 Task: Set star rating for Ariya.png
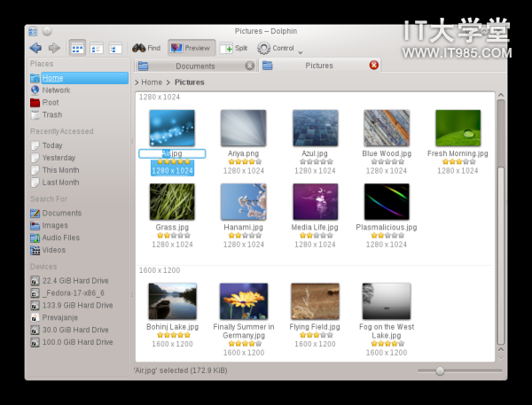pyautogui.click(x=246, y=162)
